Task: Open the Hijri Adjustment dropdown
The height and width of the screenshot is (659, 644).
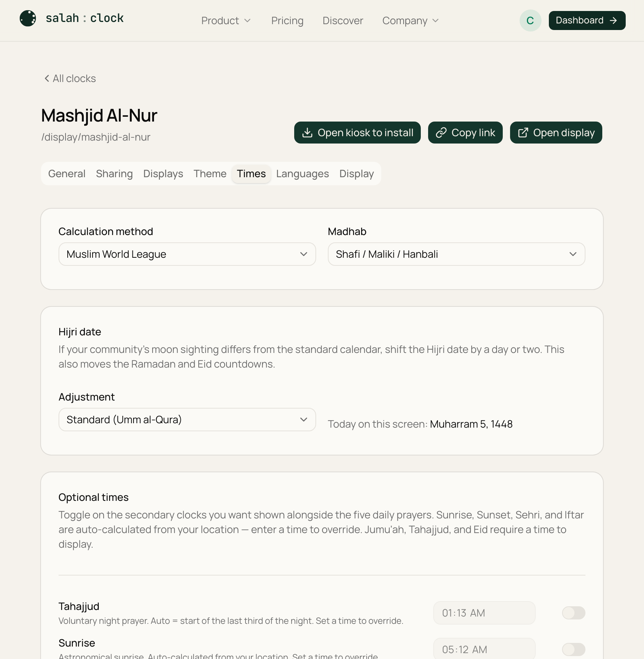Action: pyautogui.click(x=187, y=420)
